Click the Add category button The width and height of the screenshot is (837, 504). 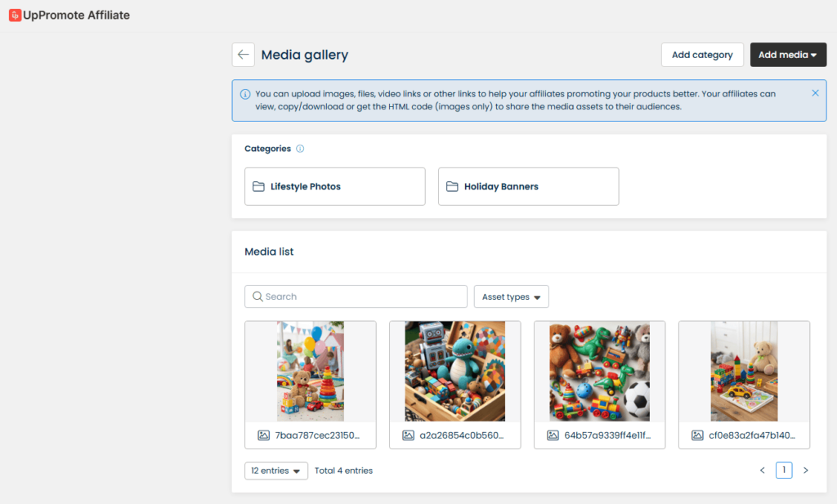coord(701,54)
